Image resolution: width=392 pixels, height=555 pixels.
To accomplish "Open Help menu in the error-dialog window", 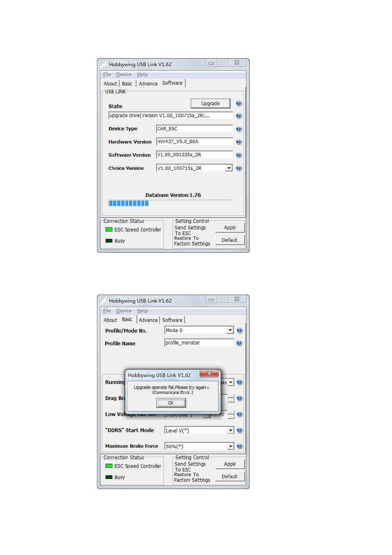I will 142,311.
